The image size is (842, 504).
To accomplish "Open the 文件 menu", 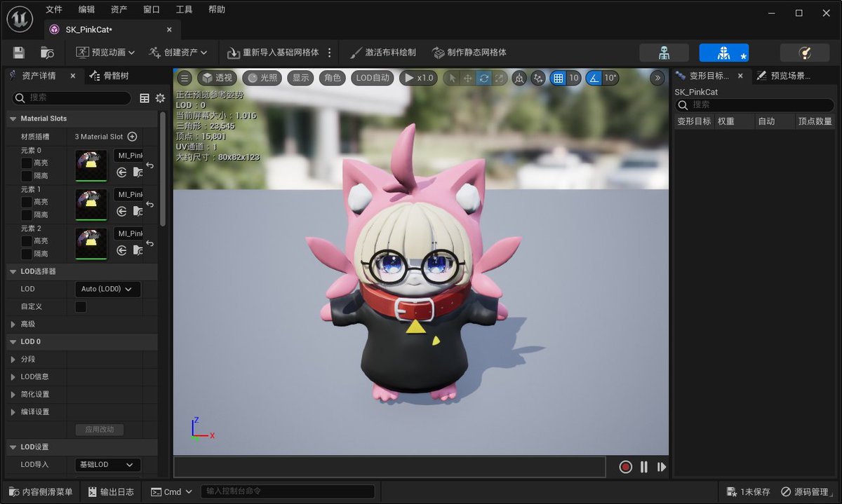I will pyautogui.click(x=53, y=10).
